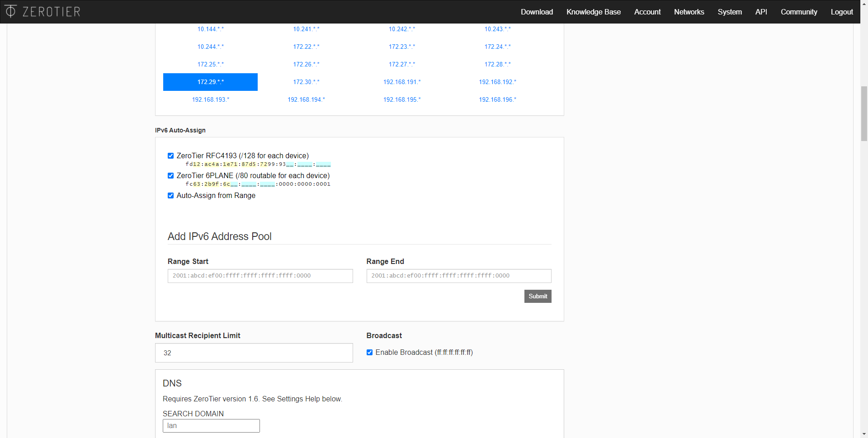Viewport: 868px width, 438px height.
Task: Disable the Enable Broadcast checkbox
Action: [x=369, y=353]
